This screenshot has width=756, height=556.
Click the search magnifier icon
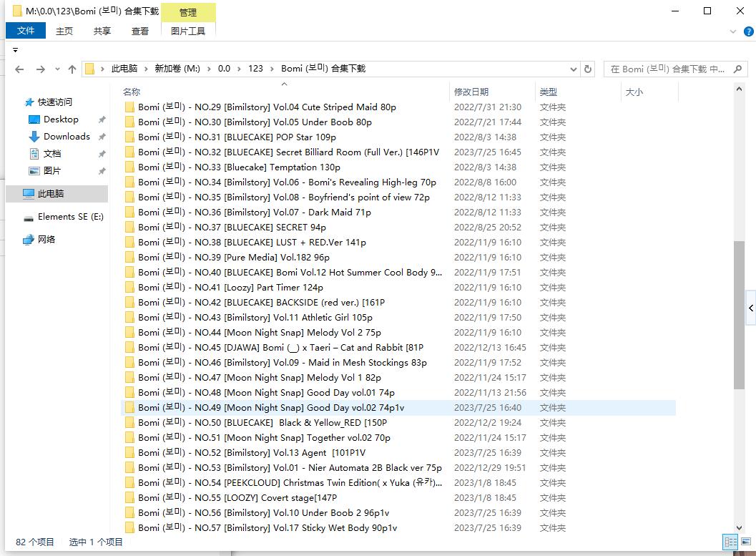click(x=737, y=69)
